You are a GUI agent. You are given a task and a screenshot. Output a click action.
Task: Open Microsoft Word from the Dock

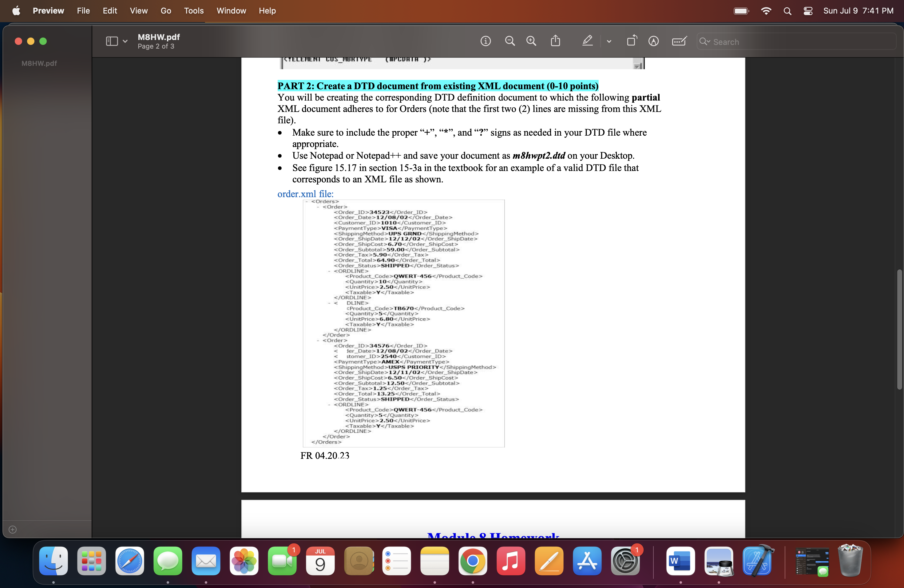pos(680,561)
